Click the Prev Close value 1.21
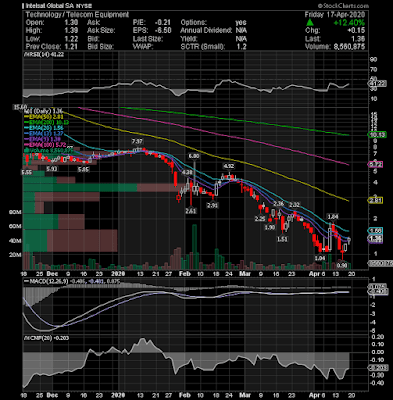The height and width of the screenshot is (400, 393). click(70, 46)
